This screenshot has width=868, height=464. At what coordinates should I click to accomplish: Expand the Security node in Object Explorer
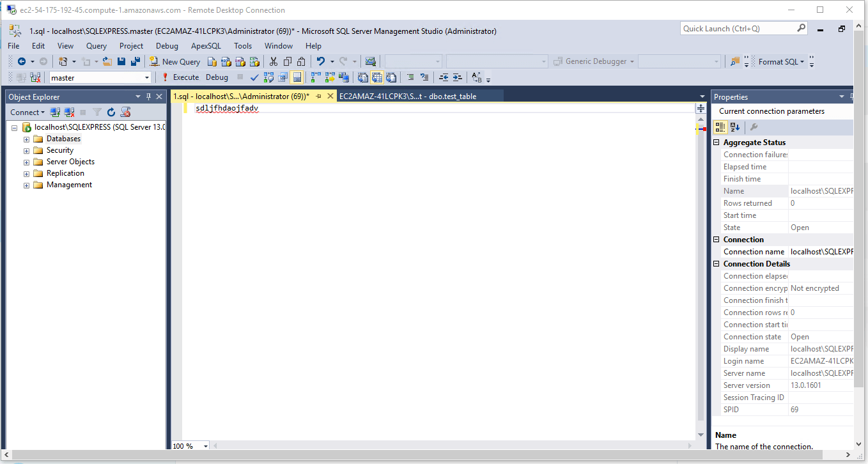pos(26,150)
